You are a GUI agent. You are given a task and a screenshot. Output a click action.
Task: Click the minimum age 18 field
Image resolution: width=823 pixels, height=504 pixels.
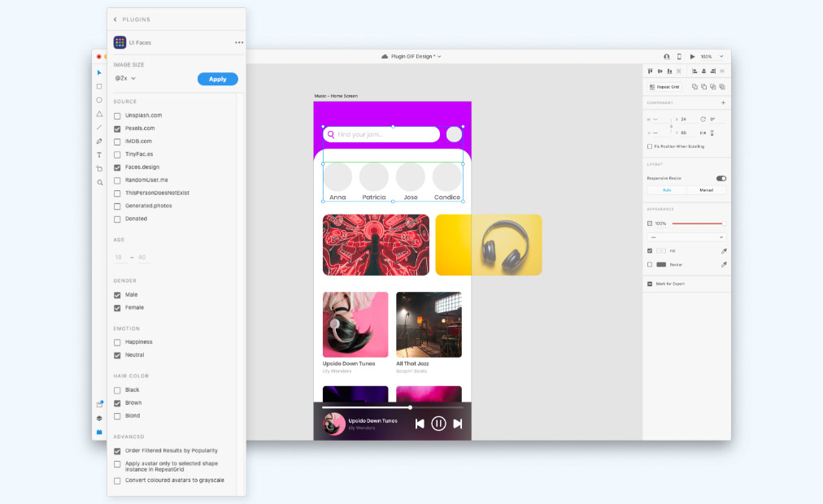point(120,258)
